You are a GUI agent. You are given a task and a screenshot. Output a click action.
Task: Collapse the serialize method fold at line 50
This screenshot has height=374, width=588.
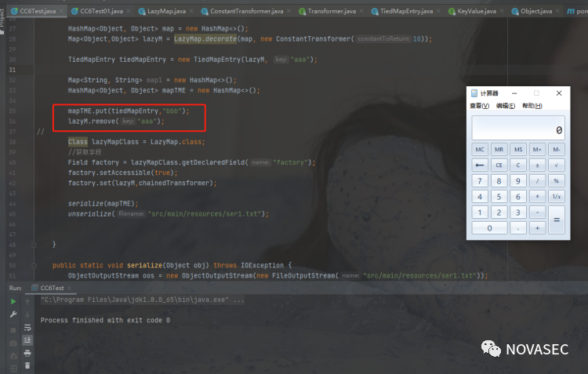(x=34, y=265)
